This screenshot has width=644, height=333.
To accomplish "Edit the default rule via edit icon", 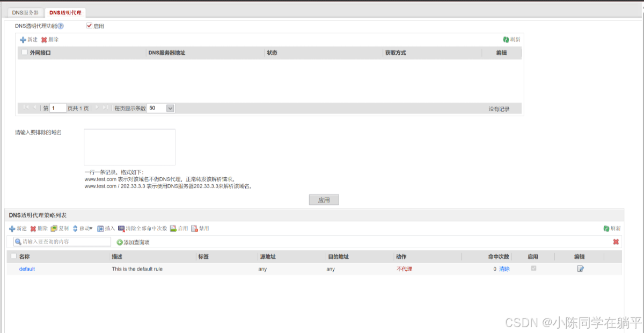I will [580, 269].
